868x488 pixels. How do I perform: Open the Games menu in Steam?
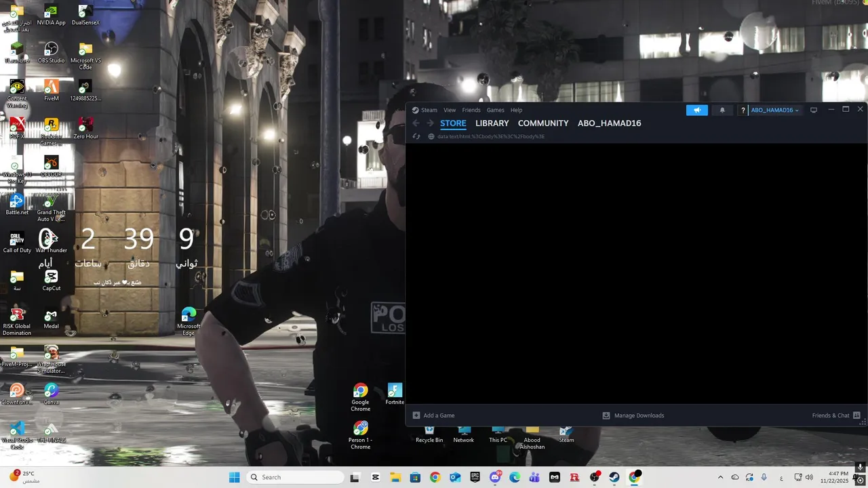pyautogui.click(x=495, y=110)
